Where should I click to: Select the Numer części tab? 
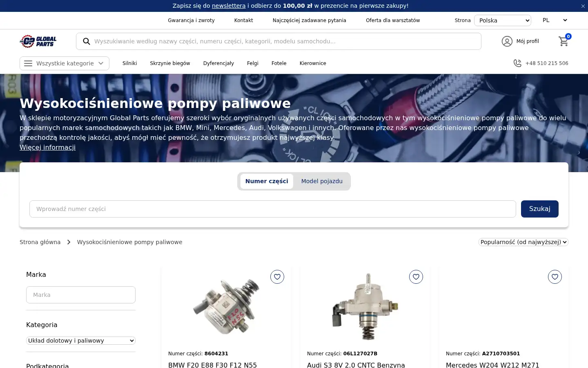[267, 181]
